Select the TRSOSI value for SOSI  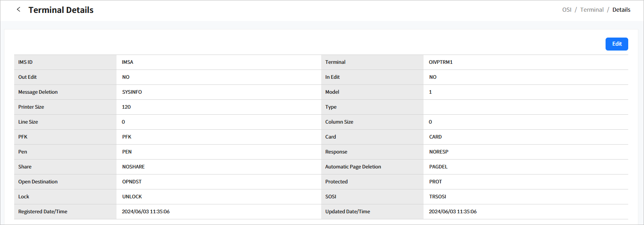coord(437,197)
